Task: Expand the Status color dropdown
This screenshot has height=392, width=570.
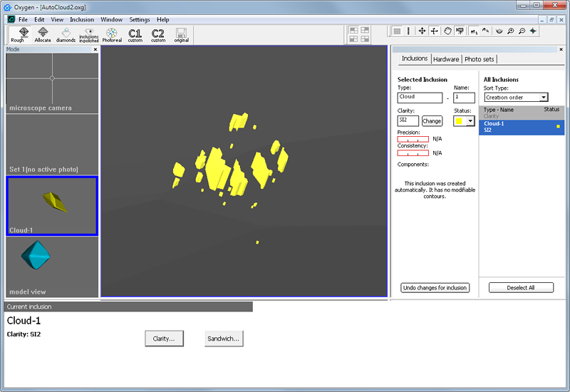Action: click(x=470, y=121)
